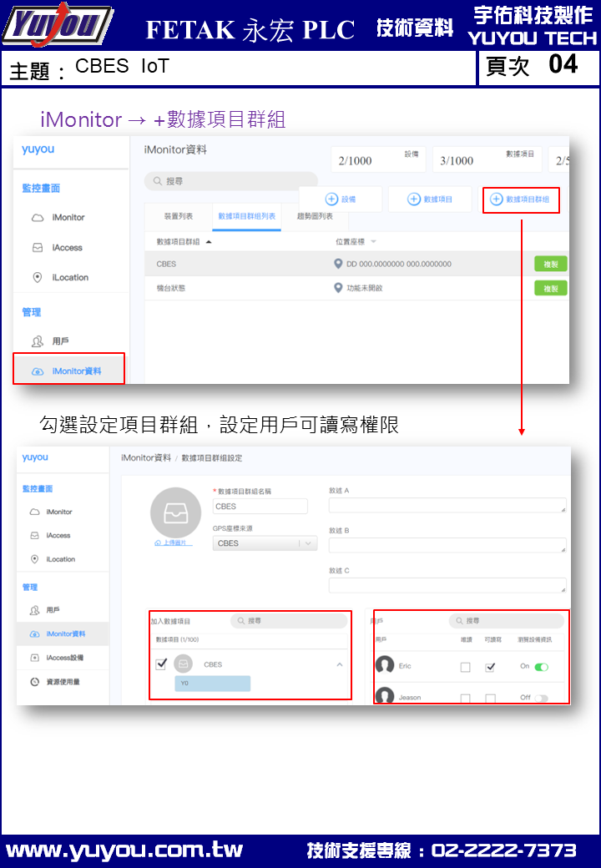Click the + 數據項目群組 button
Screen dimensions: 601x868
[521, 199]
